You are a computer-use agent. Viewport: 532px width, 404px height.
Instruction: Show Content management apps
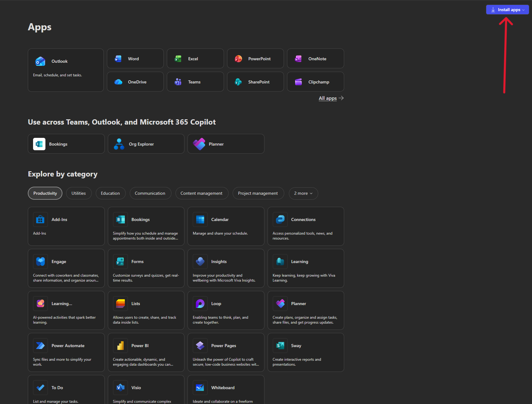202,193
